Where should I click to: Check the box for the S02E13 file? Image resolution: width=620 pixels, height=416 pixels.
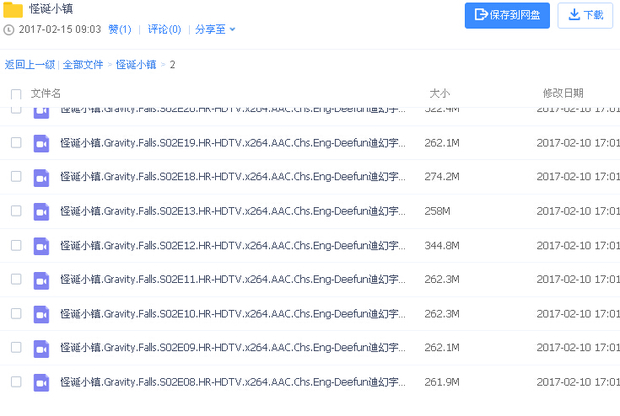16,211
